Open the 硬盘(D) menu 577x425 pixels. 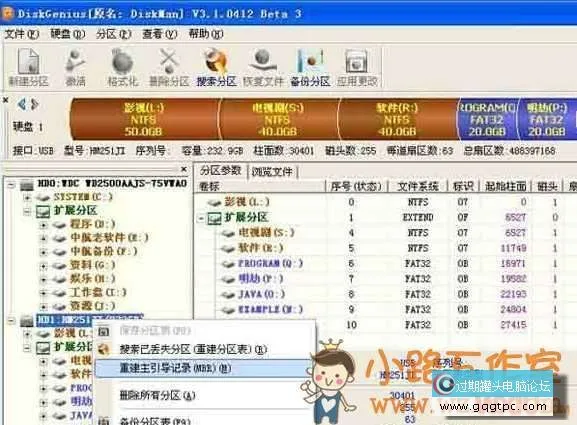pyautogui.click(x=67, y=34)
